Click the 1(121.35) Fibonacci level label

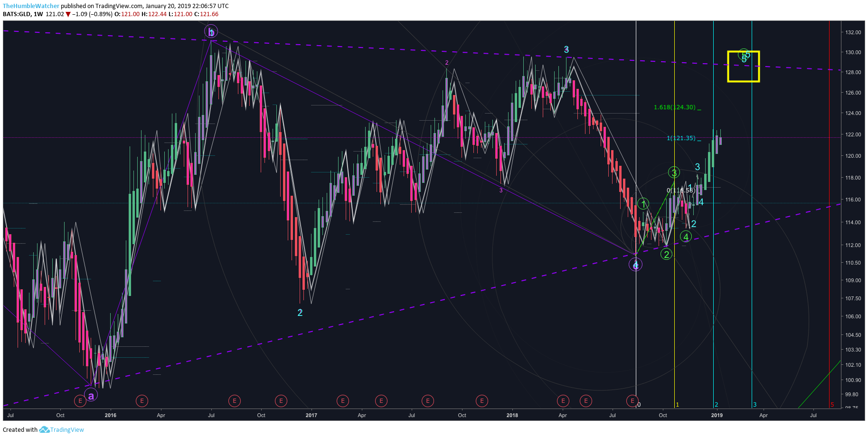[681, 138]
